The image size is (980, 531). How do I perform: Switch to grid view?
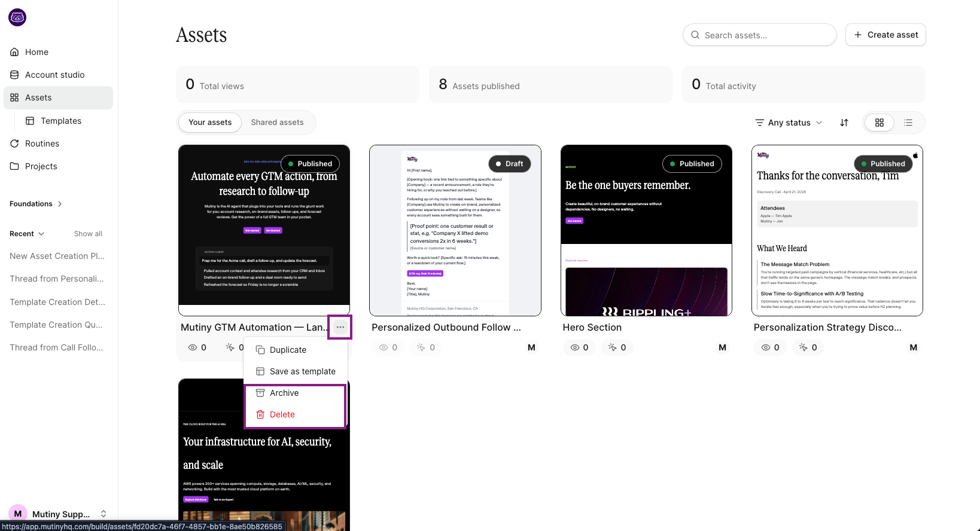point(879,123)
